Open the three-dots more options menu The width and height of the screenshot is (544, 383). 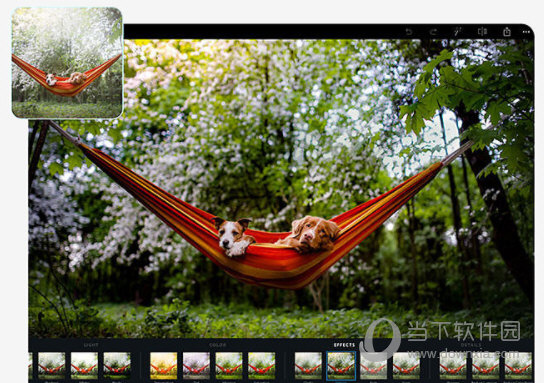pyautogui.click(x=526, y=32)
